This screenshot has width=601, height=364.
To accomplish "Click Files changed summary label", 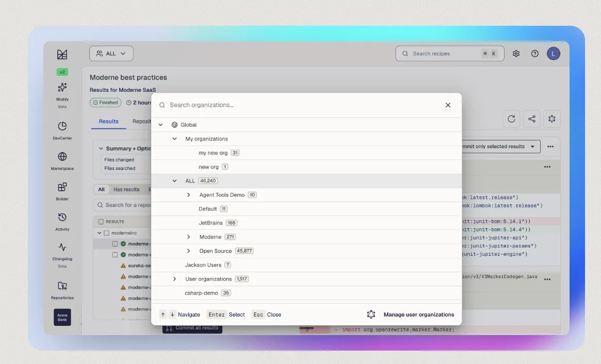I will (119, 159).
